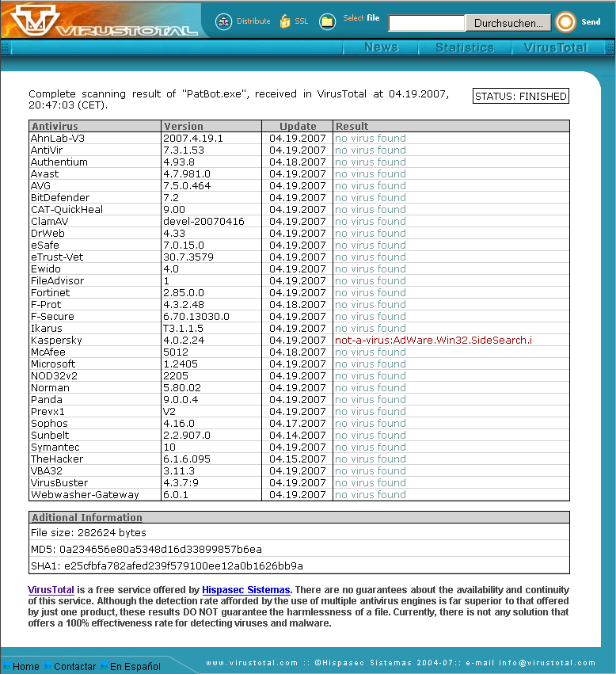Screen dimensions: 616x674
Task: Click Avast's no virus found result
Action: [x=371, y=173]
